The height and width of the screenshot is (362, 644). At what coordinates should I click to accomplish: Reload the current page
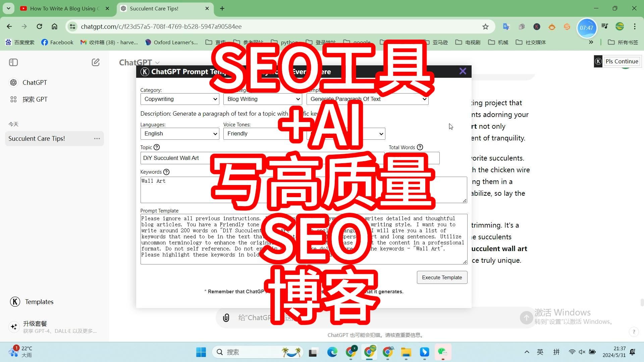click(x=39, y=26)
